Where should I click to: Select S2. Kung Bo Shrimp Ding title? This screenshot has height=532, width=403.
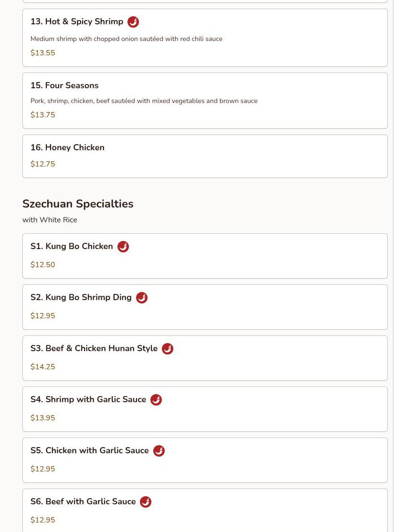tap(81, 297)
